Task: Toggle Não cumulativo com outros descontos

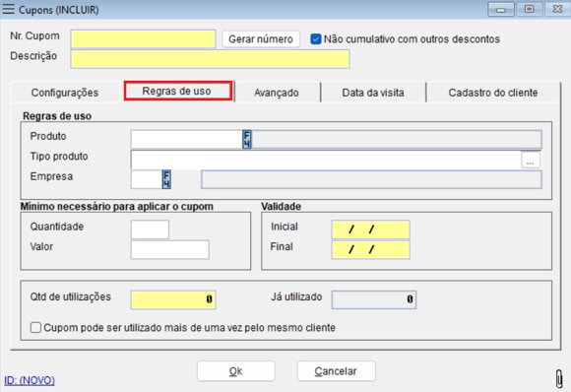Action: click(x=316, y=39)
